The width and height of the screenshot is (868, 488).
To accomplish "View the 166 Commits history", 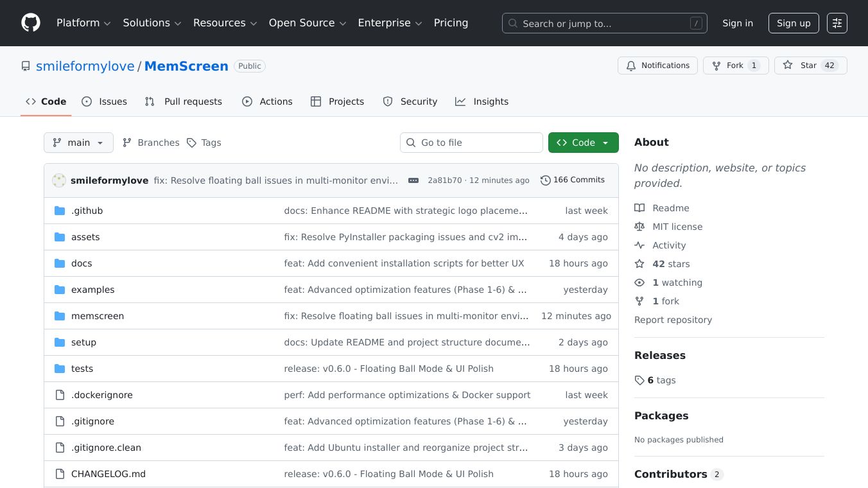I will 573,180.
